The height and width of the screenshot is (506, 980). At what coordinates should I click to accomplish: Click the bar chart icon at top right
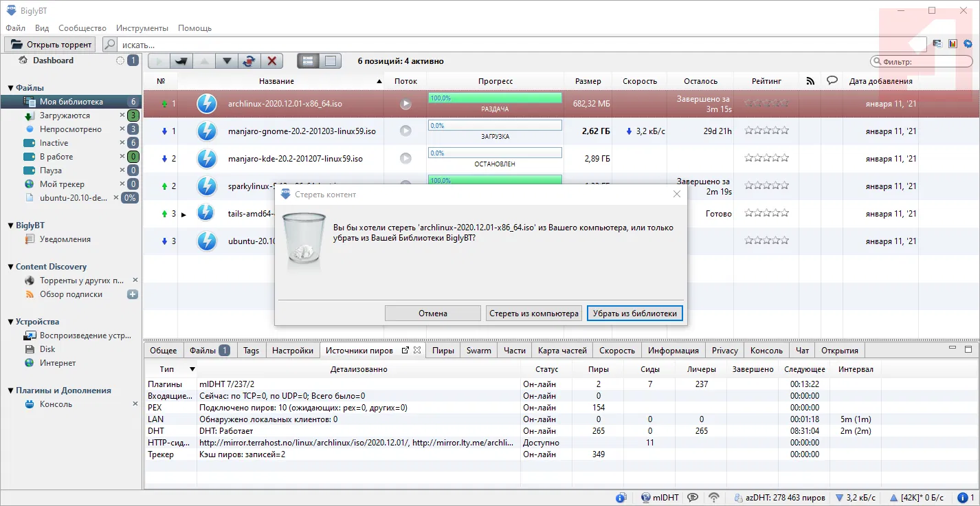pos(953,44)
